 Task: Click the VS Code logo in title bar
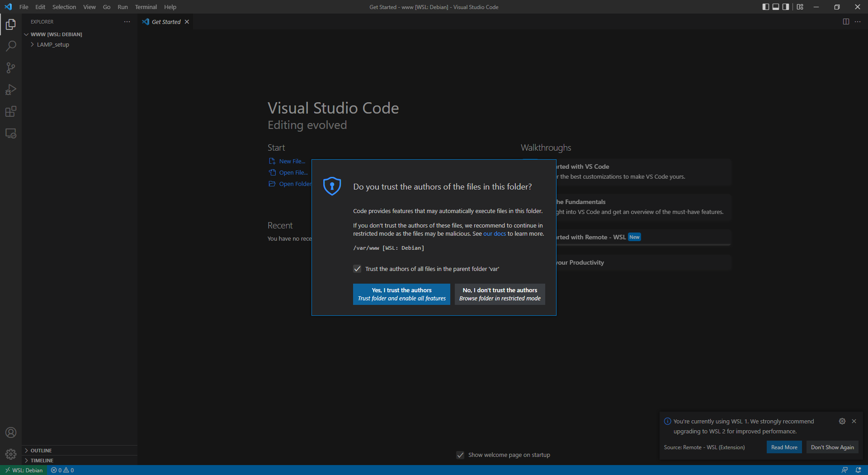[8, 7]
